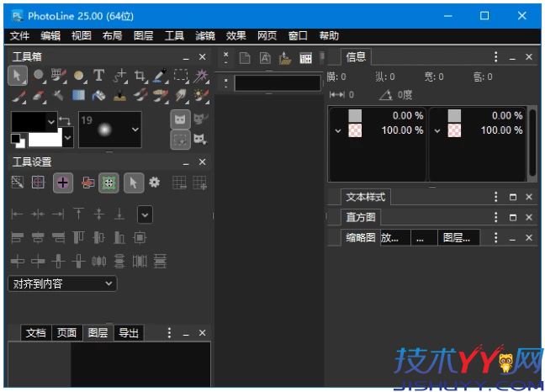Toggle the purple plus-circle option

63,183
